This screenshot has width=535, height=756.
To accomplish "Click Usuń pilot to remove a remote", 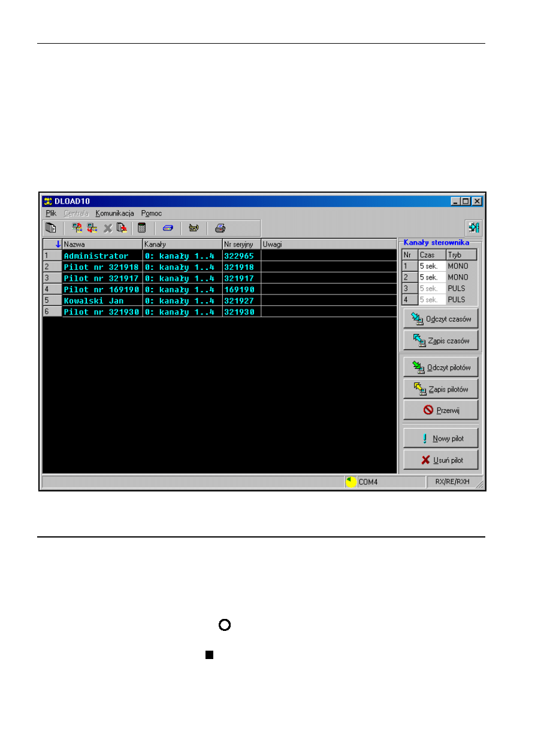I will pyautogui.click(x=440, y=460).
